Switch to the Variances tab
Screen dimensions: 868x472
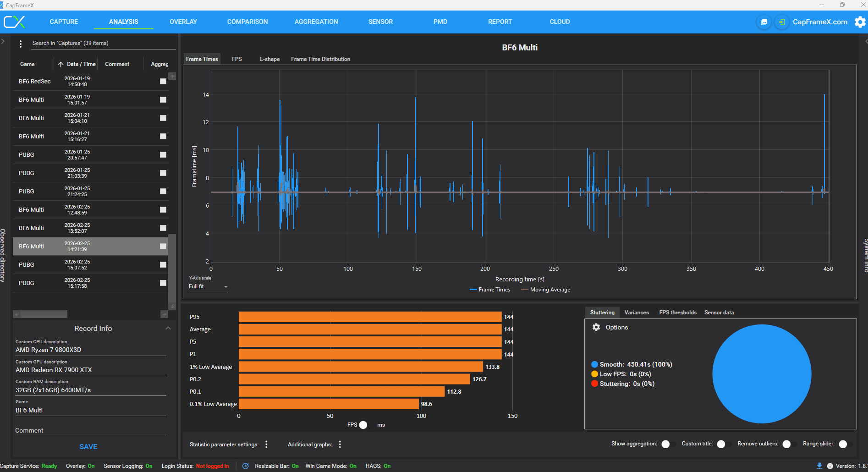coord(637,313)
